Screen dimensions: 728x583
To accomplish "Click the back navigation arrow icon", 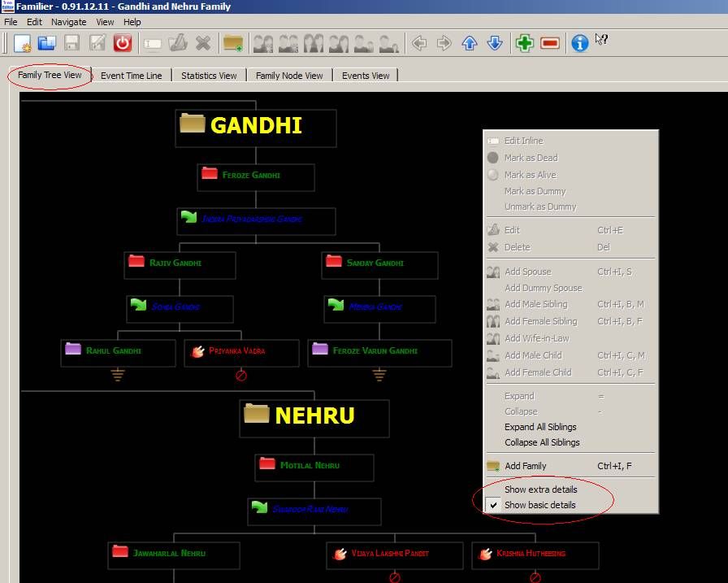I will click(x=419, y=43).
